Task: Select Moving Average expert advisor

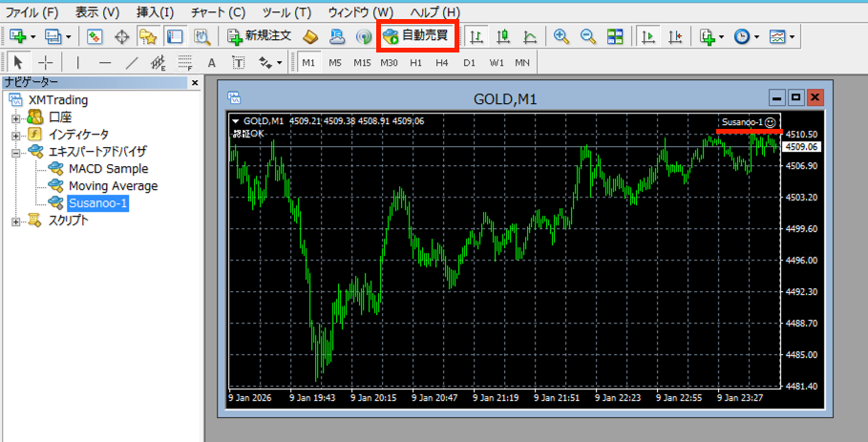Action: [x=113, y=186]
